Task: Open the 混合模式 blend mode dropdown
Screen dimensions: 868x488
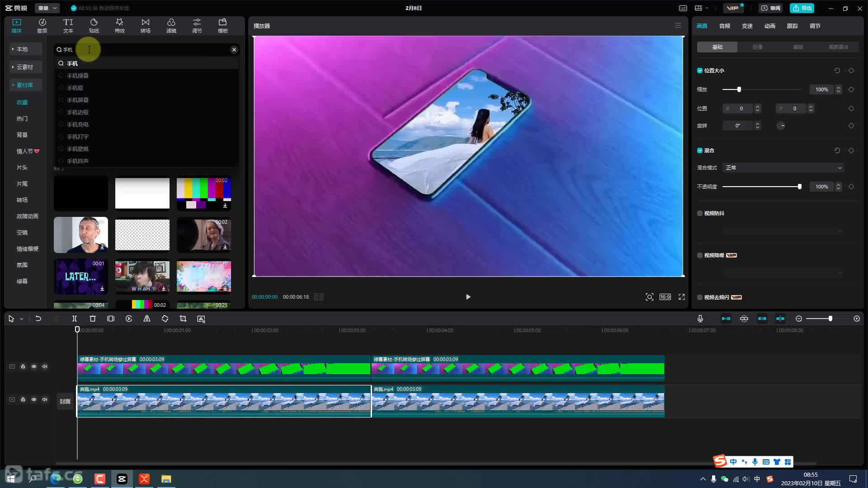Action: (783, 168)
